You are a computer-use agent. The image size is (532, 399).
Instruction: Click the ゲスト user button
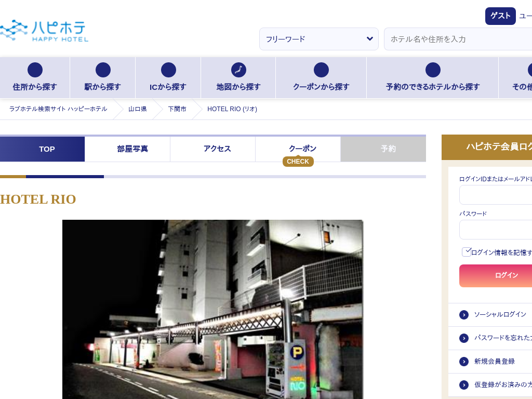[x=500, y=16]
